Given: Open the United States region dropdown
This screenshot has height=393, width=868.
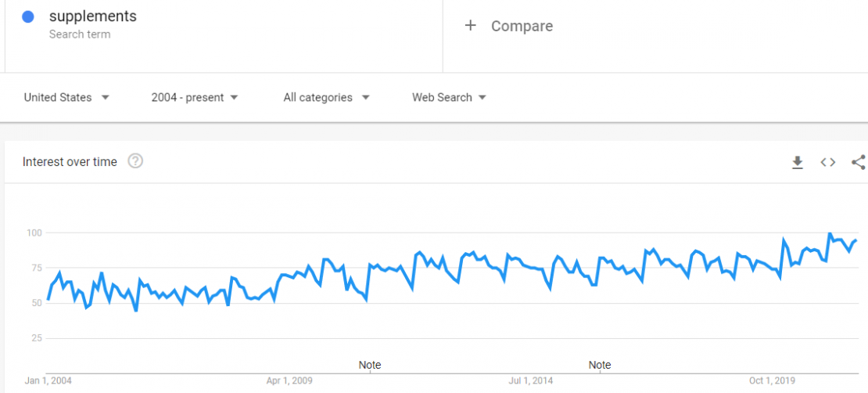Looking at the screenshot, I should pos(66,98).
